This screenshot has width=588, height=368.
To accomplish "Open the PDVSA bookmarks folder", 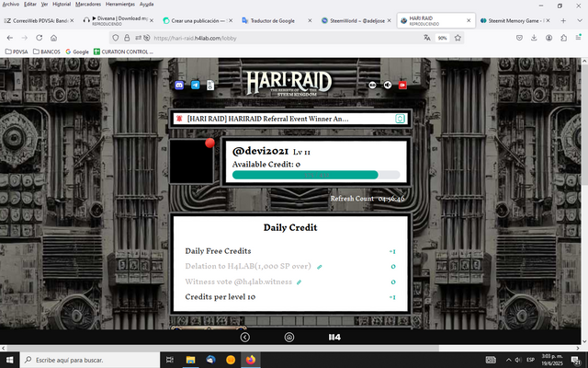I will [17, 52].
